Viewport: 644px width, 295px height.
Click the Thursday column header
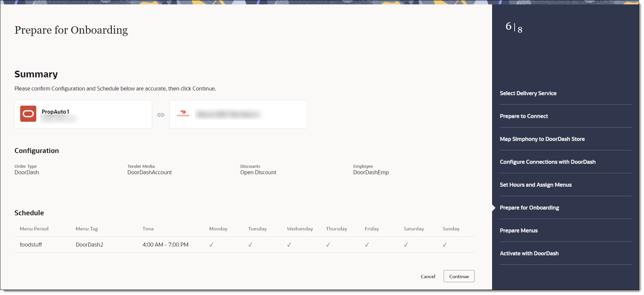tap(336, 229)
